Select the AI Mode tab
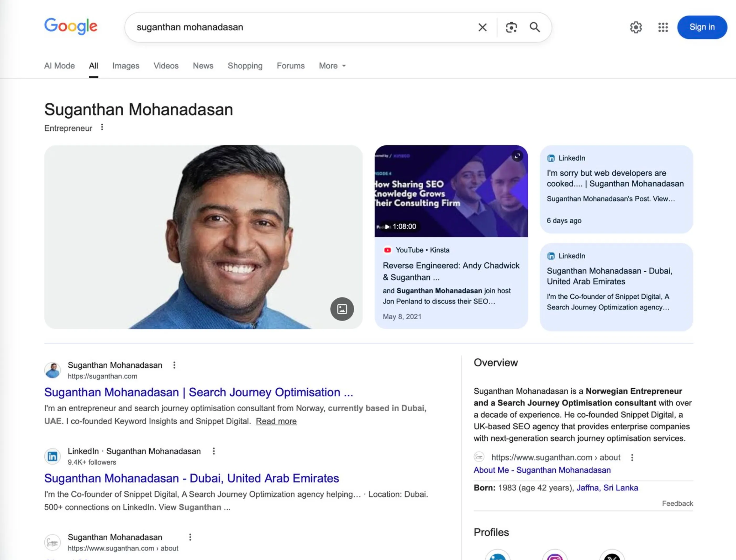The width and height of the screenshot is (736, 560). [x=59, y=66]
